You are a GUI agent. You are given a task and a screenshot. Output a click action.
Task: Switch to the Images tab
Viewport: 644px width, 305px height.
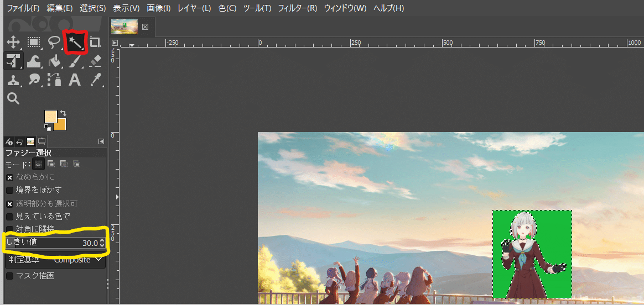click(30, 142)
